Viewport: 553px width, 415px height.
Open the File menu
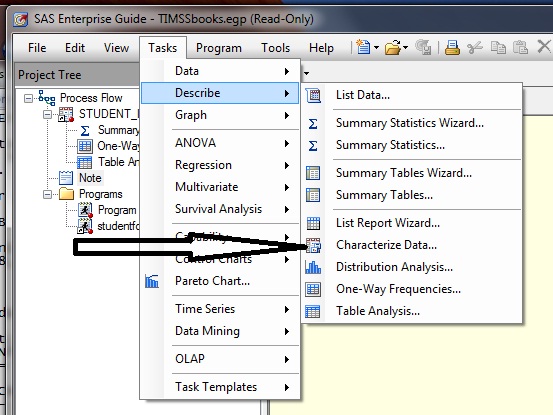pyautogui.click(x=37, y=48)
